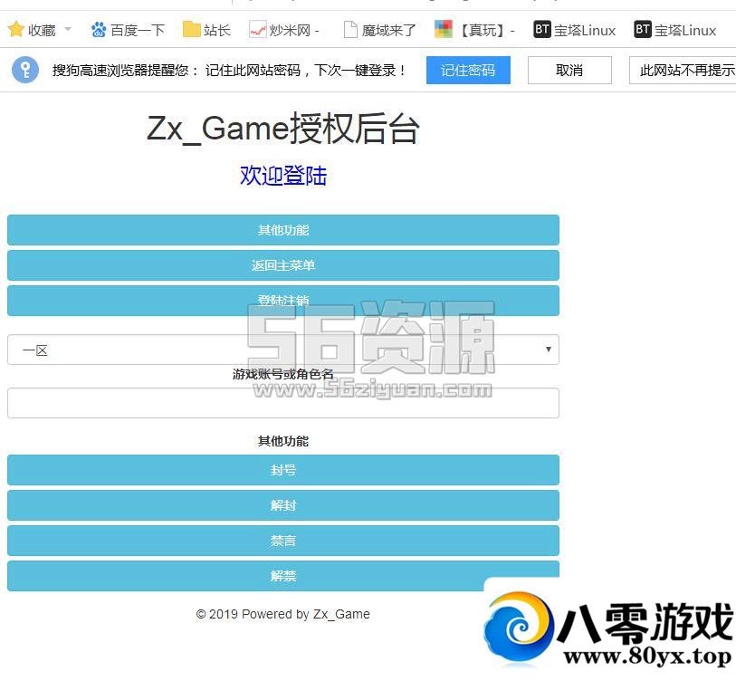Open the 站长 bookmark folder
This screenshot has height=700, width=736.
(x=206, y=30)
